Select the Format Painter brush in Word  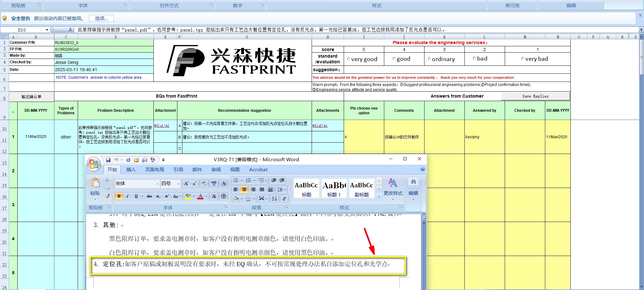(107, 196)
